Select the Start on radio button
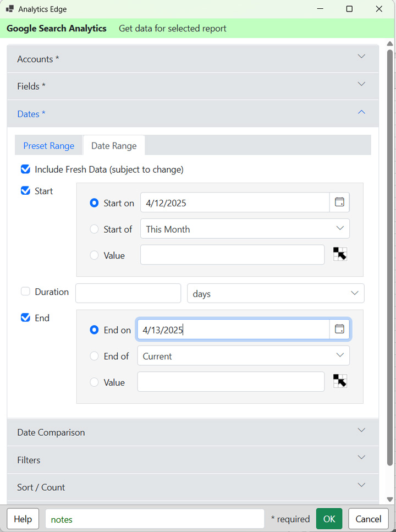The image size is (396, 532). (x=94, y=203)
